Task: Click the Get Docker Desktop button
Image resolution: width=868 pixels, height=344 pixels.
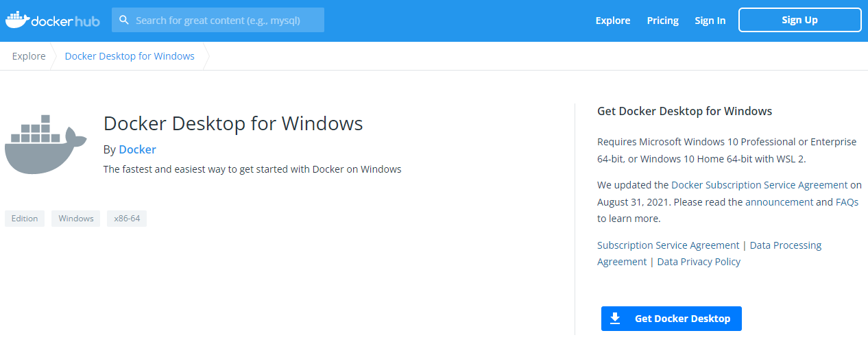Action: point(671,319)
